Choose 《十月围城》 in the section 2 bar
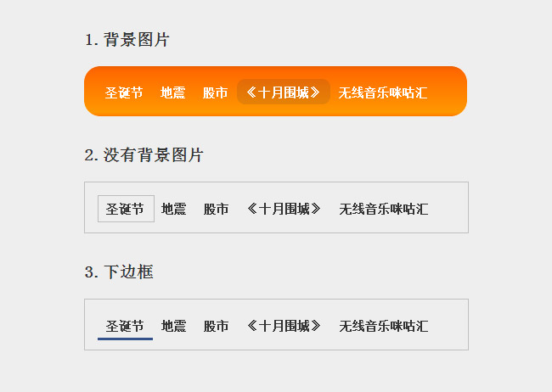552x392 pixels. [284, 209]
